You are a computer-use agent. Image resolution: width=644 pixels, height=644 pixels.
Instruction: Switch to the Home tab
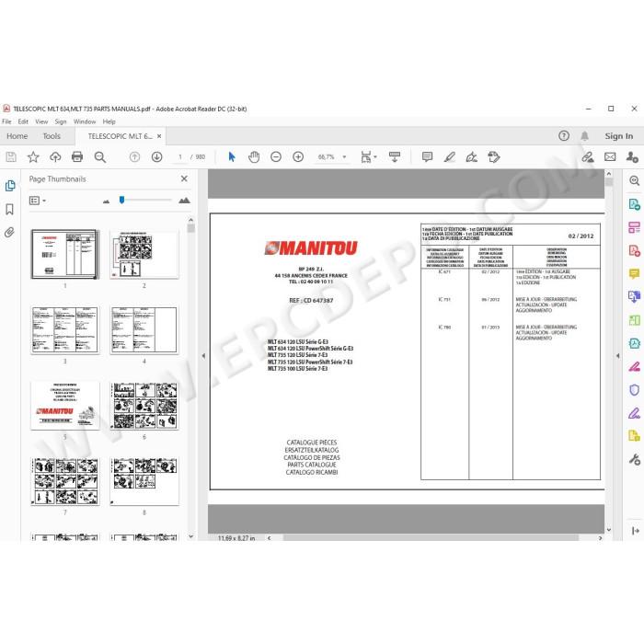coord(17,136)
